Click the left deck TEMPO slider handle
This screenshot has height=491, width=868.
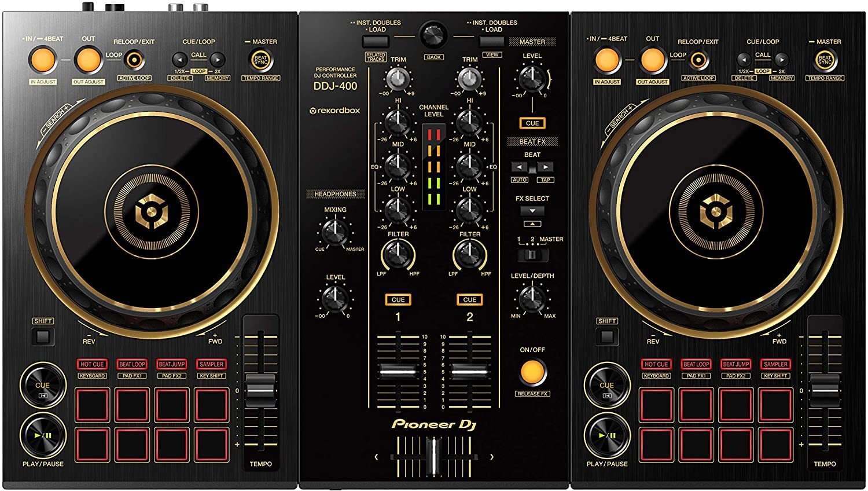261,391
